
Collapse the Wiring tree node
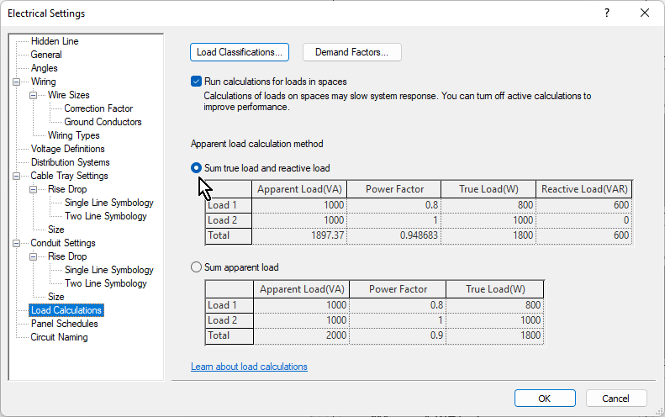(18, 81)
